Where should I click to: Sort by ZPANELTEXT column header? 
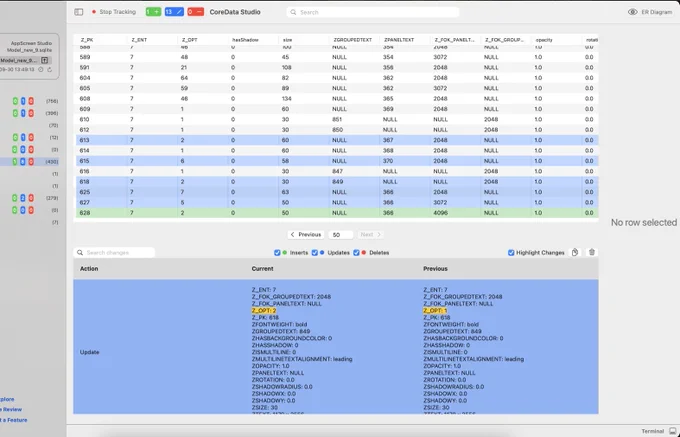click(399, 39)
